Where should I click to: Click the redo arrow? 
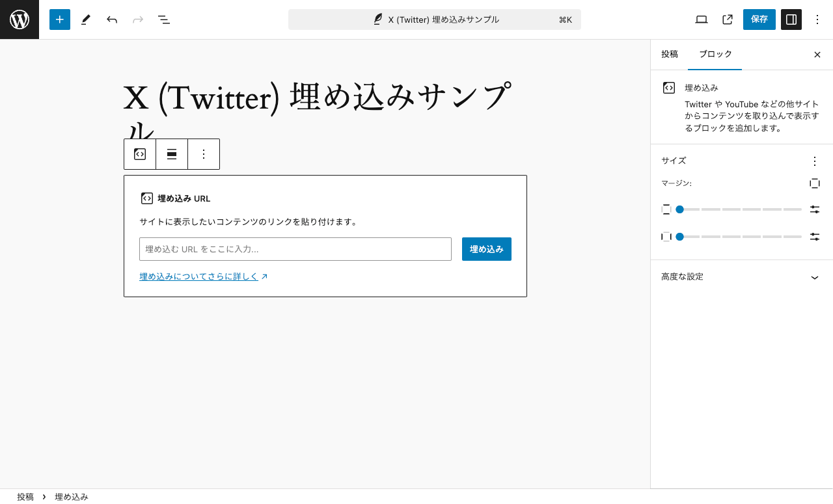point(138,20)
